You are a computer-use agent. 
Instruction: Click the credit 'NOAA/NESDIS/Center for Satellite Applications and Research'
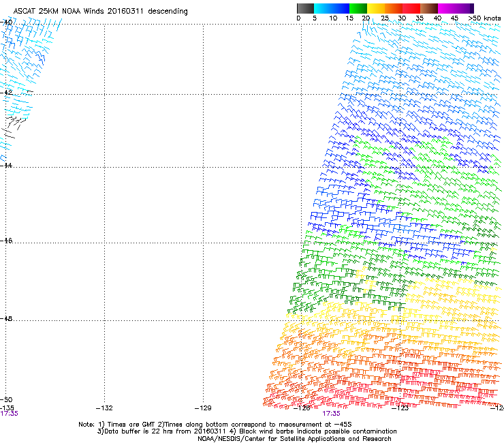click(294, 439)
